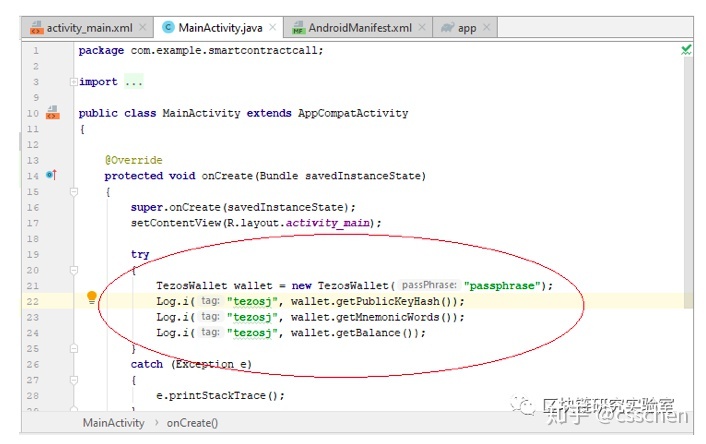
Task: Click onCreate() in the breadcrumb bar
Action: (x=192, y=423)
